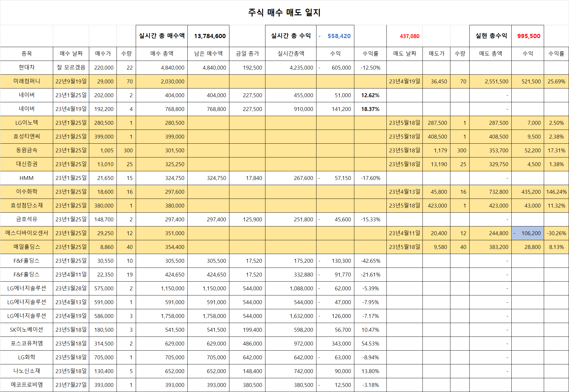Select the 23년7월27일 purchase date cell

click(x=71, y=385)
